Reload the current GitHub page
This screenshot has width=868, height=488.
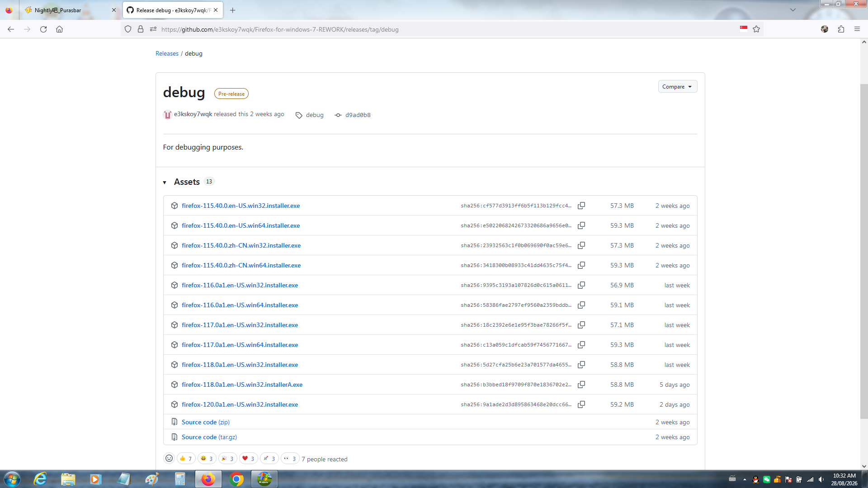pyautogui.click(x=43, y=29)
